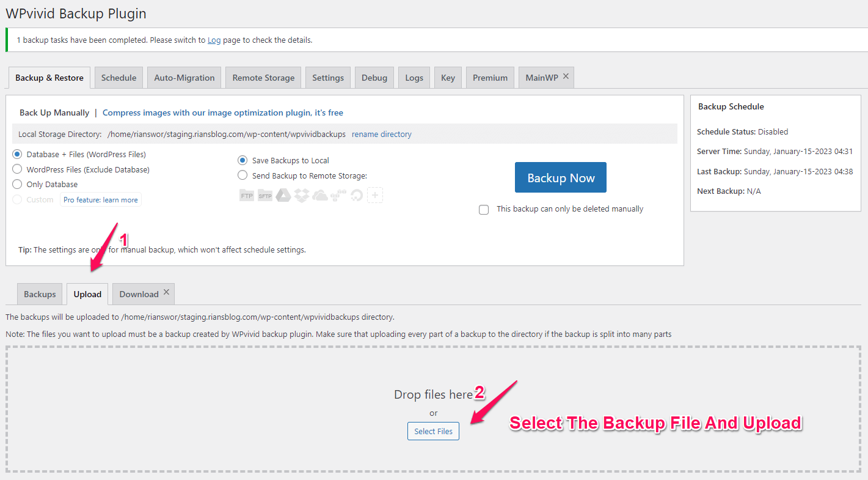
Task: Switch to the Premium tab
Action: click(x=490, y=78)
